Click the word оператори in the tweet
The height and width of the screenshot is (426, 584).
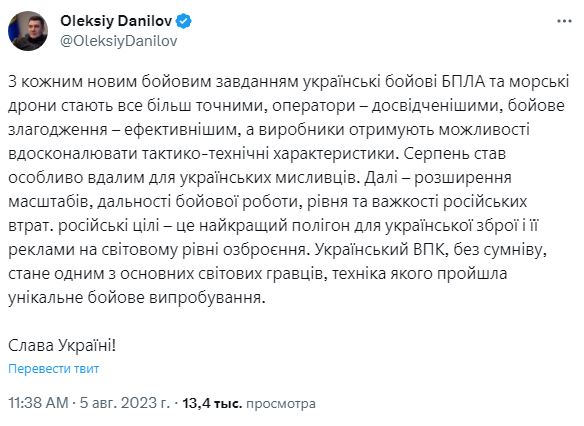pyautogui.click(x=314, y=106)
